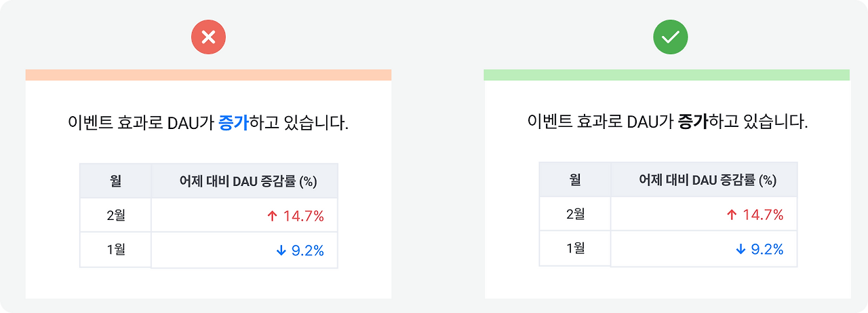Image resolution: width=868 pixels, height=313 pixels.
Task: Select the 월 column header in left table
Action: point(115,181)
